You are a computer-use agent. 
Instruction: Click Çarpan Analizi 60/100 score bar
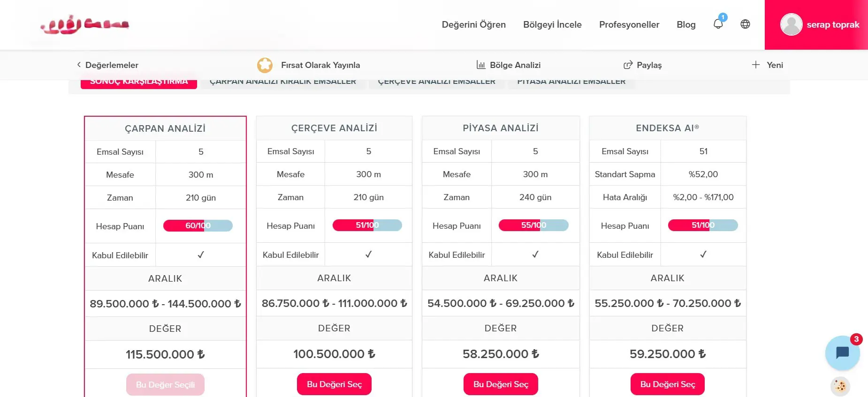[198, 225]
